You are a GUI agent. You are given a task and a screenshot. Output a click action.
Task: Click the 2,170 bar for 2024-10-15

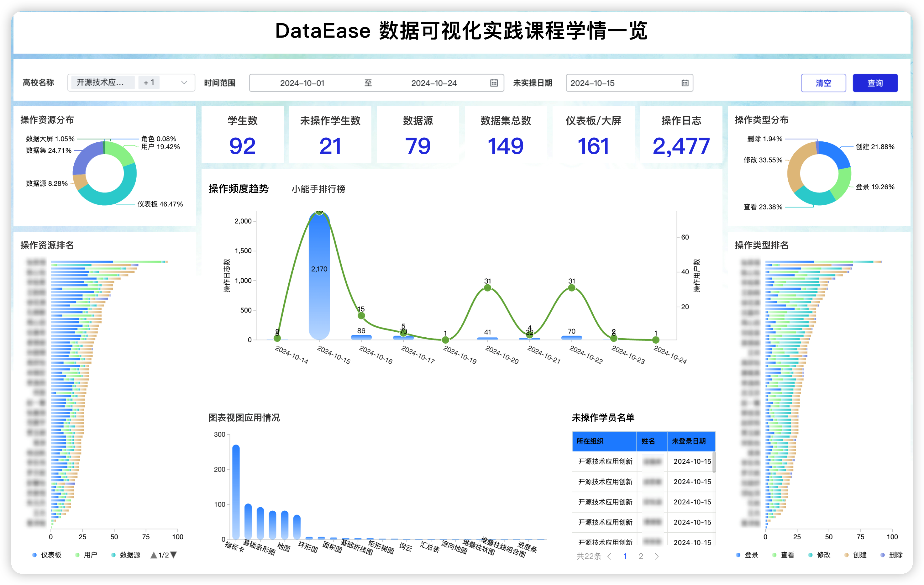click(319, 276)
